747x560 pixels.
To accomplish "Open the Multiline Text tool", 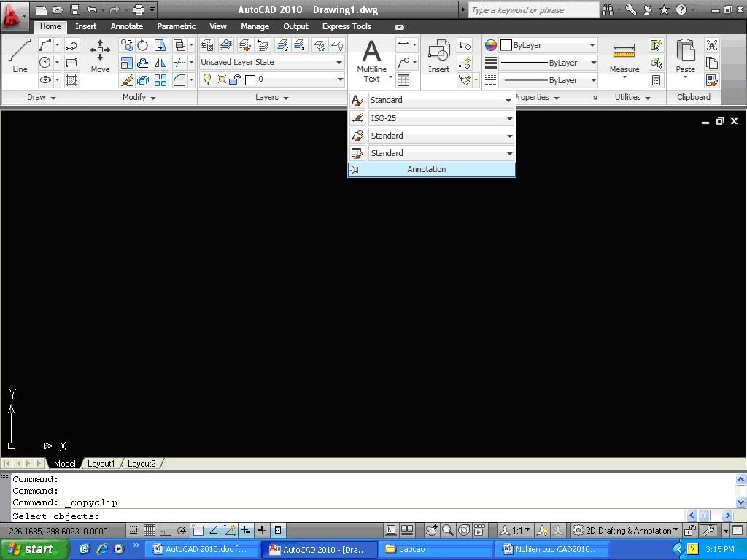I will (x=372, y=60).
